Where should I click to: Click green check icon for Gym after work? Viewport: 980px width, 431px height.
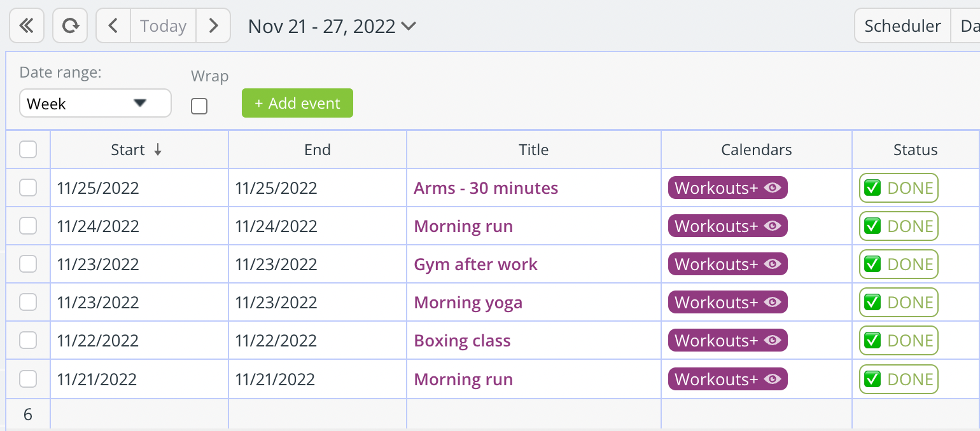pyautogui.click(x=872, y=264)
